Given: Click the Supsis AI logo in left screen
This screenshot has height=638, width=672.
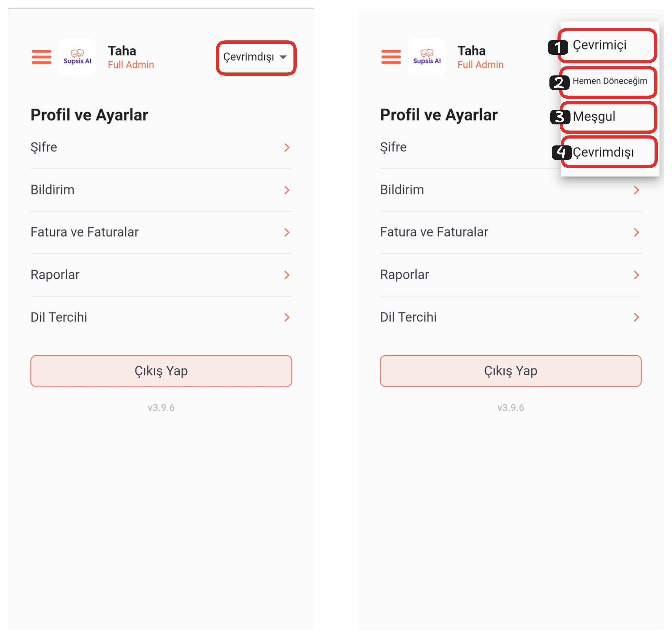Looking at the screenshot, I should 77,57.
